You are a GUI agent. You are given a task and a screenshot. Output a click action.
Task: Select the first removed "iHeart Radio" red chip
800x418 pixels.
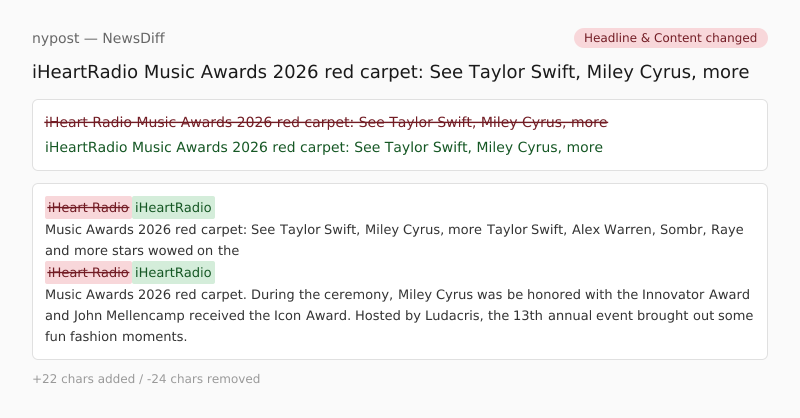click(88, 208)
